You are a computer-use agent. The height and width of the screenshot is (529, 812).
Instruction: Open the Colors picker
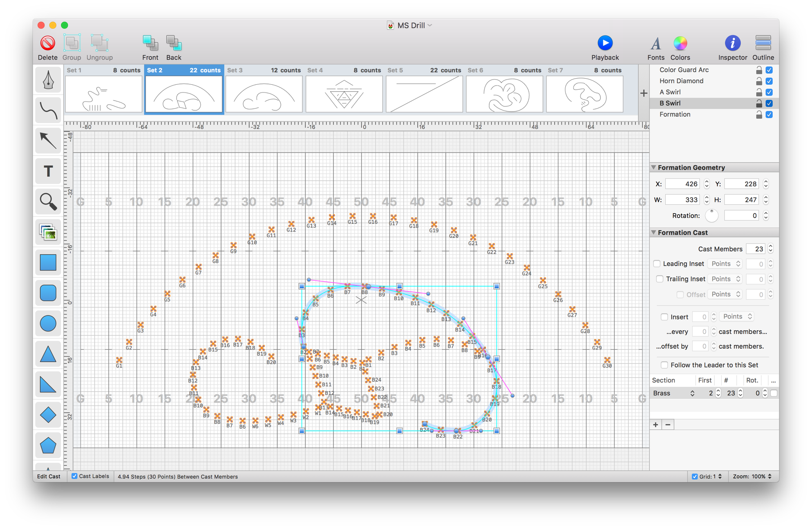[x=680, y=47]
